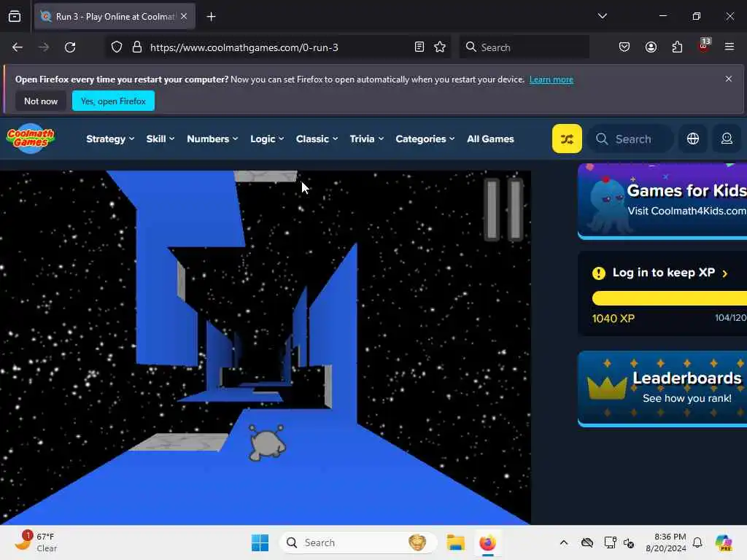The height and width of the screenshot is (560, 747).
Task: Expand the Categories menu
Action: click(x=425, y=139)
